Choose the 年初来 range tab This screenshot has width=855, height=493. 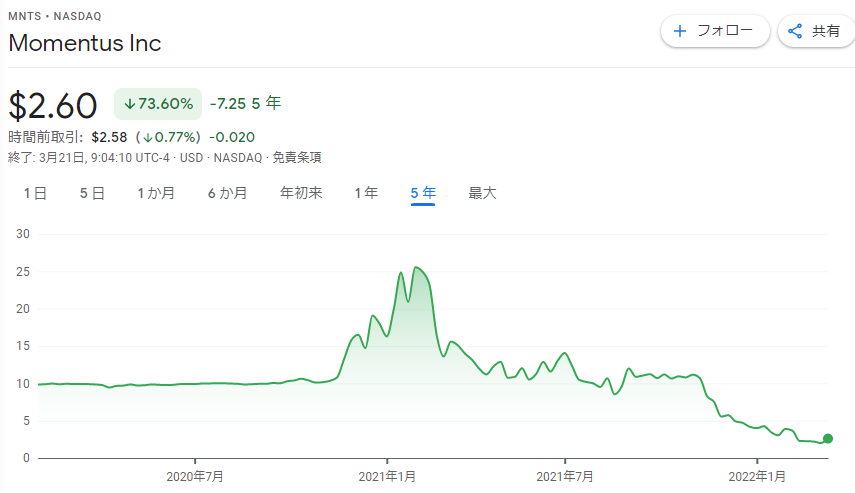301,193
